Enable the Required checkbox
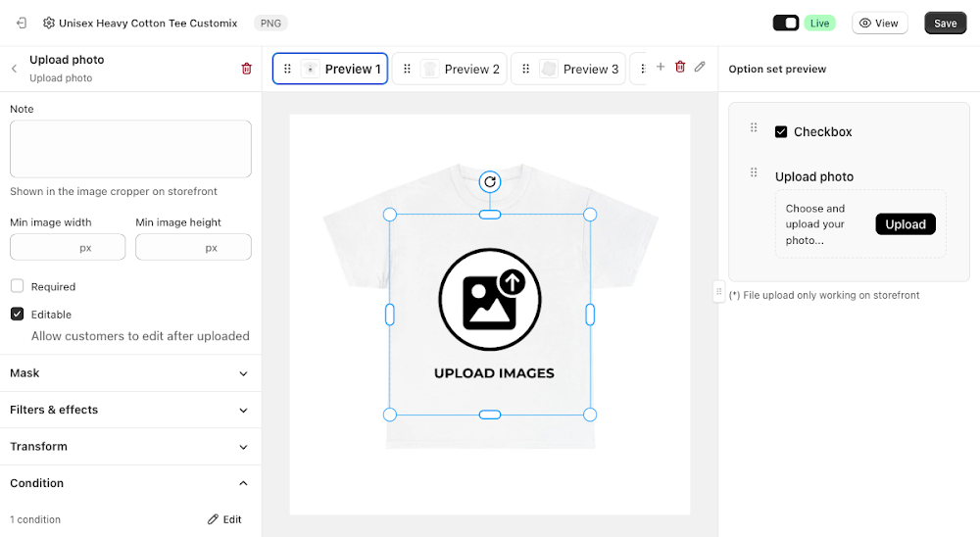Viewport: 980px width, 537px height. (18, 286)
